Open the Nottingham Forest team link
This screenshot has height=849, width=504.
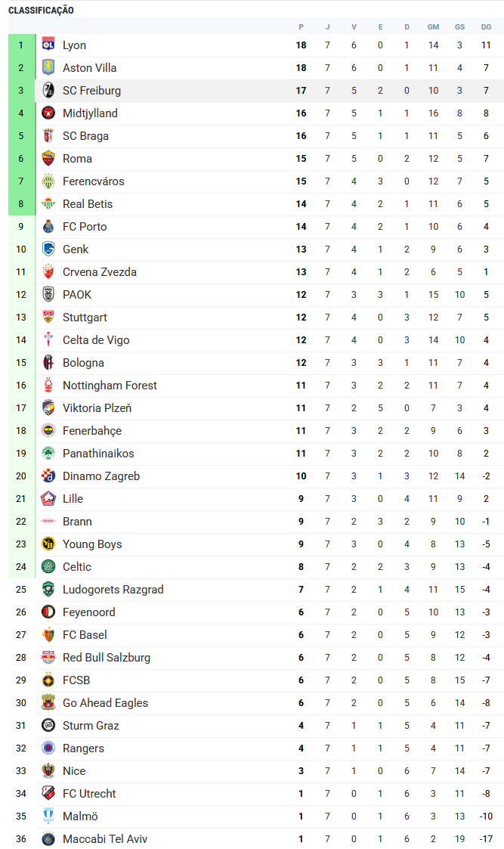110,386
